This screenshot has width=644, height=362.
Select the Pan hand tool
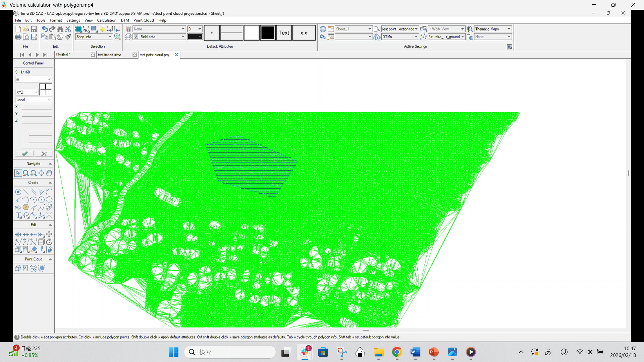coord(49,173)
